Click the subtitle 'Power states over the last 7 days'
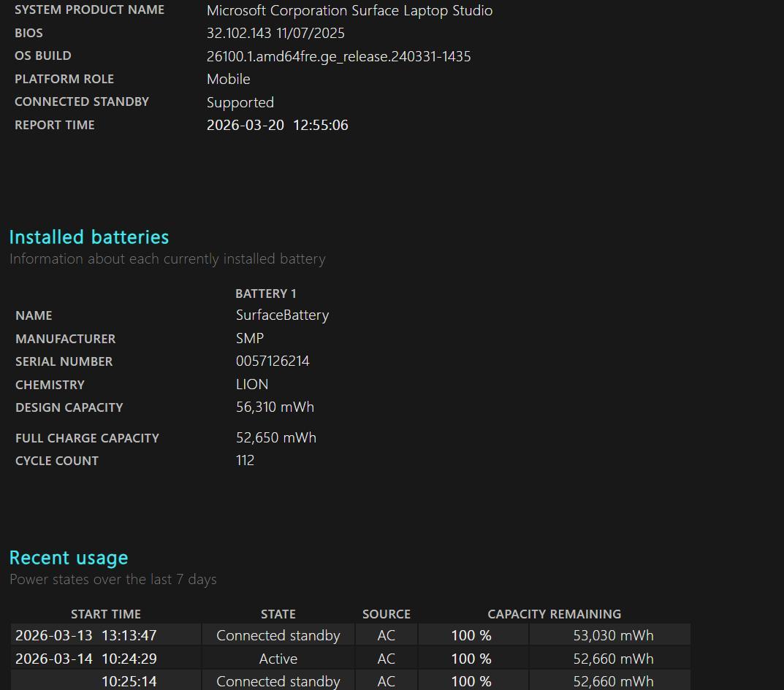The height and width of the screenshot is (690, 784). [113, 579]
